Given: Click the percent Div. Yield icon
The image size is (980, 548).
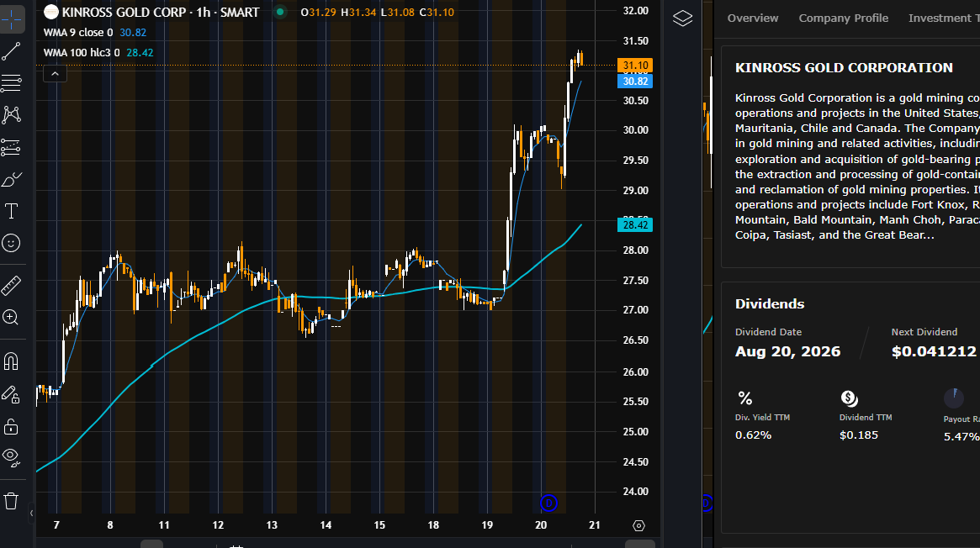Looking at the screenshot, I should click(745, 398).
